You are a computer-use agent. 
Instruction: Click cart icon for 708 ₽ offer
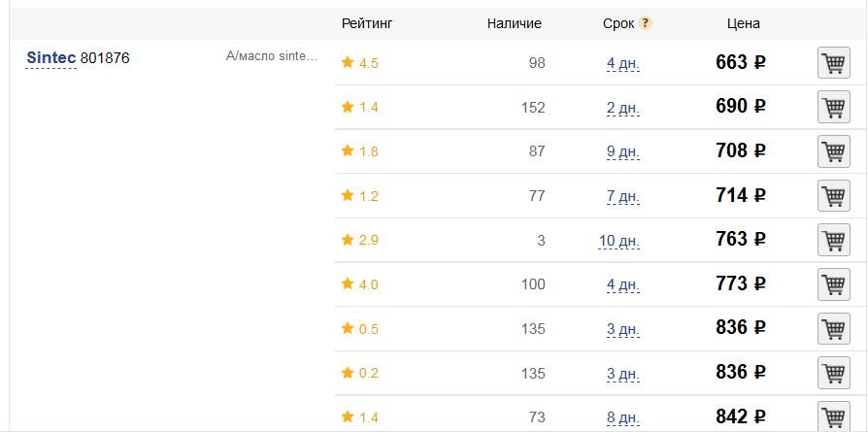[834, 151]
